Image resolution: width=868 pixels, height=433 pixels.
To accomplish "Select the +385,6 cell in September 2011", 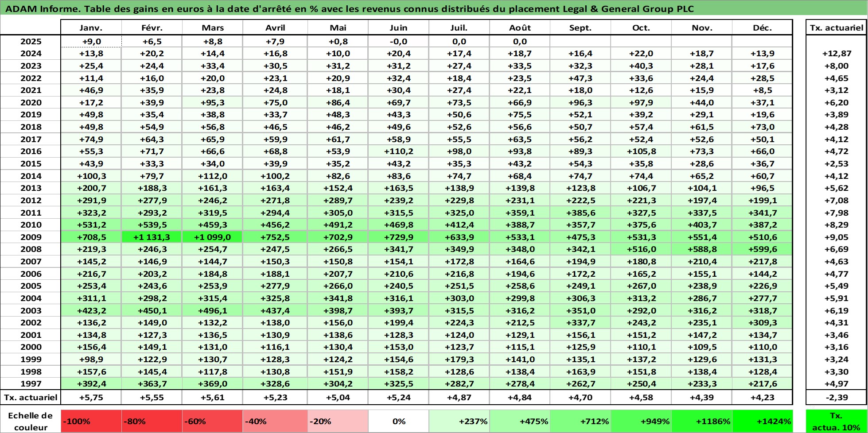I will 580,213.
